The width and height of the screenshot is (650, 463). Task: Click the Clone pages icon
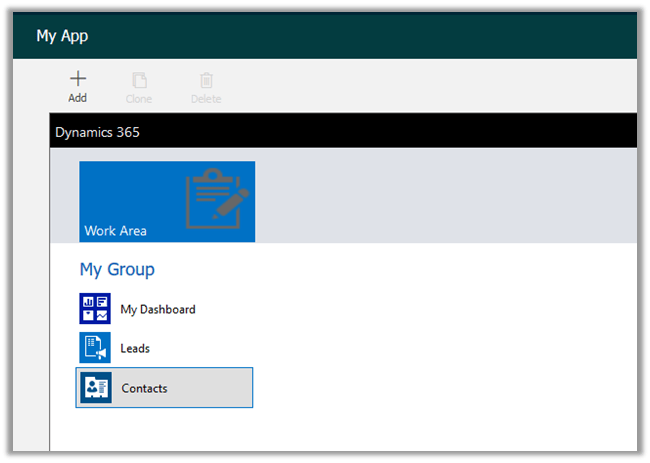[139, 80]
